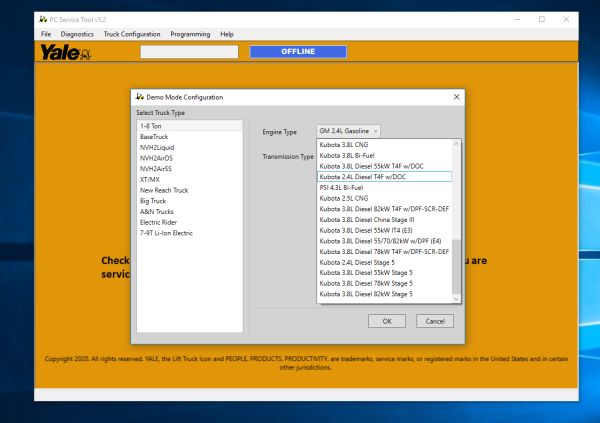The height and width of the screenshot is (423, 600).
Task: Choose PSI 4.3L Bi-Fuel engine
Action: point(385,188)
